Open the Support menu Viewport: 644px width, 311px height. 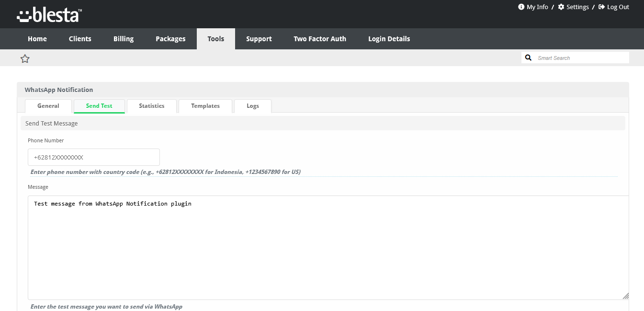pos(259,39)
